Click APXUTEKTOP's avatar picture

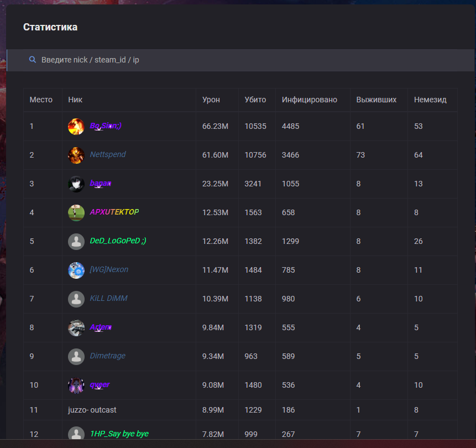tap(76, 212)
